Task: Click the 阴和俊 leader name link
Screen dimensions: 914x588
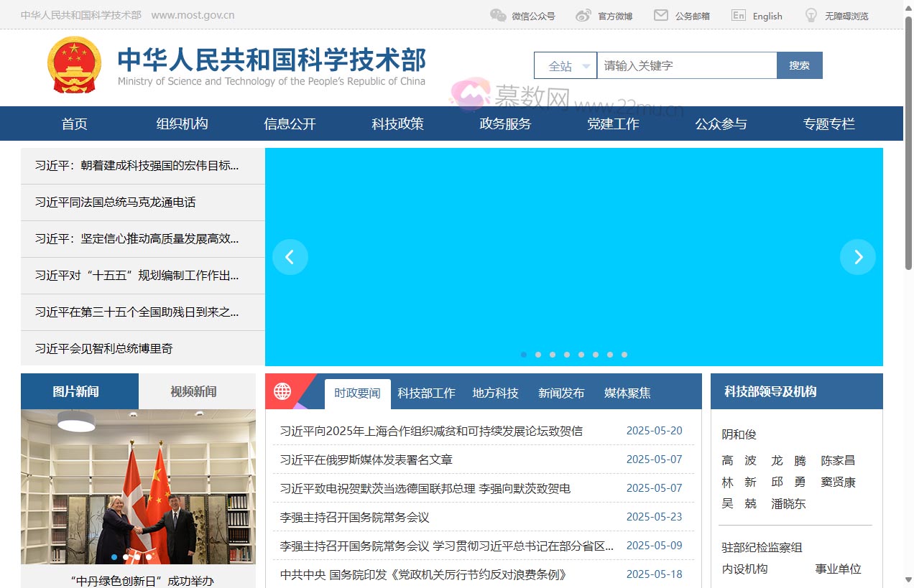Action: (x=737, y=434)
